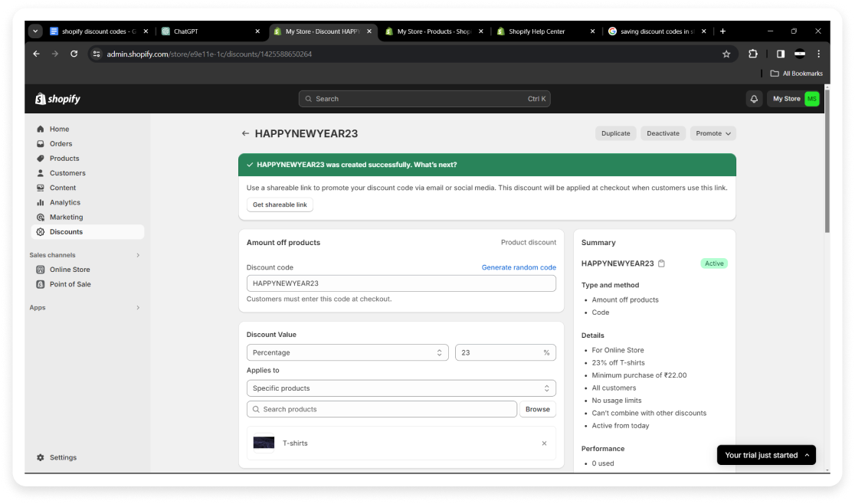Reload the page
This screenshot has width=855, height=504.
(x=74, y=54)
